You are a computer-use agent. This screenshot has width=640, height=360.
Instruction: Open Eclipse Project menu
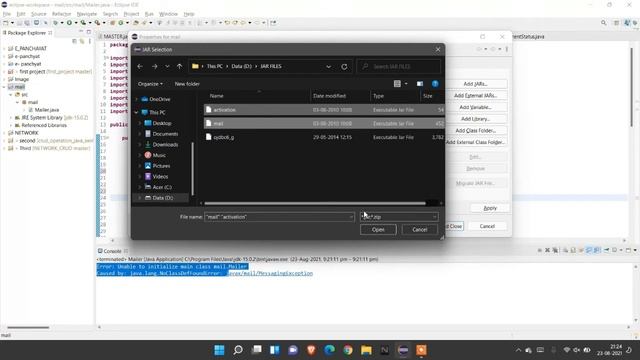(131, 14)
